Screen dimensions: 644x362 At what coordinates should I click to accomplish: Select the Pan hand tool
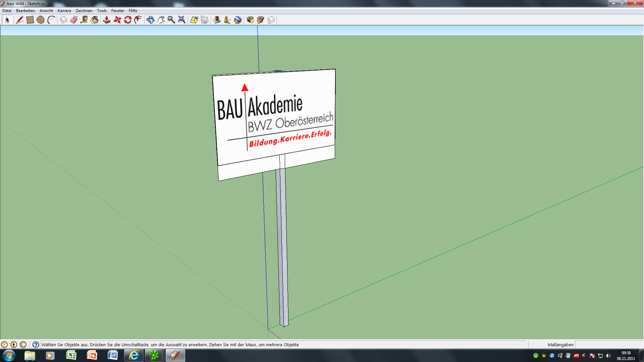click(161, 20)
